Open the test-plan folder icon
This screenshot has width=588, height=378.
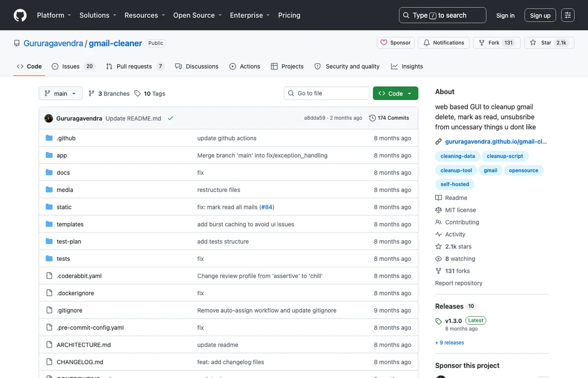[x=49, y=241]
